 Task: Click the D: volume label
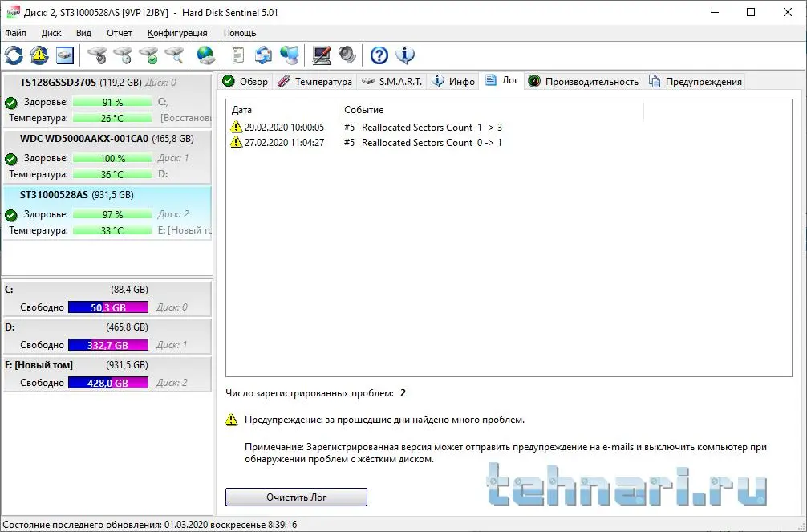(x=10, y=327)
